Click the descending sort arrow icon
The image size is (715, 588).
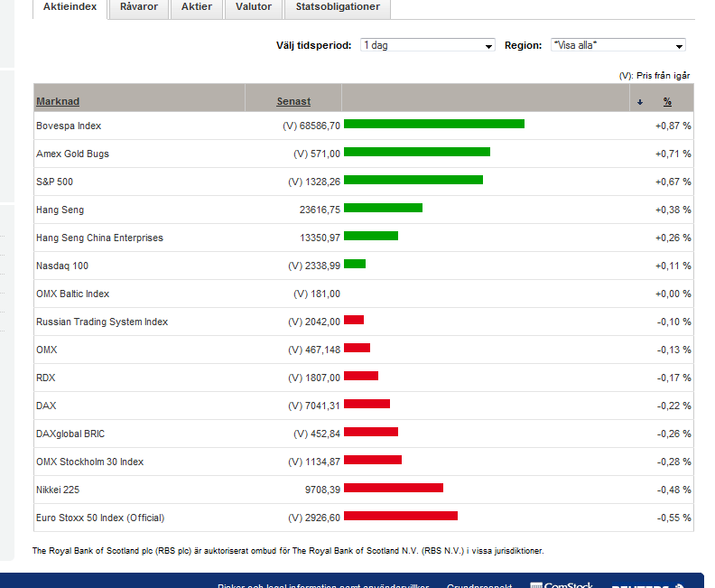click(640, 102)
